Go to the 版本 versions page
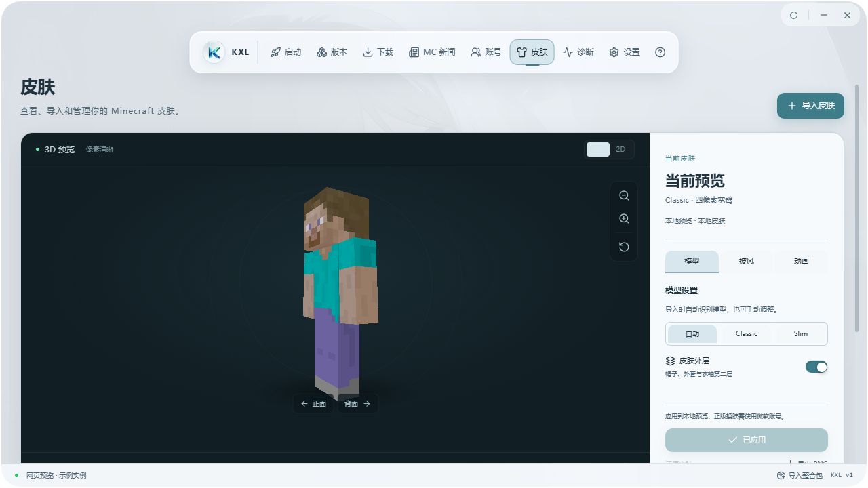 pyautogui.click(x=332, y=52)
